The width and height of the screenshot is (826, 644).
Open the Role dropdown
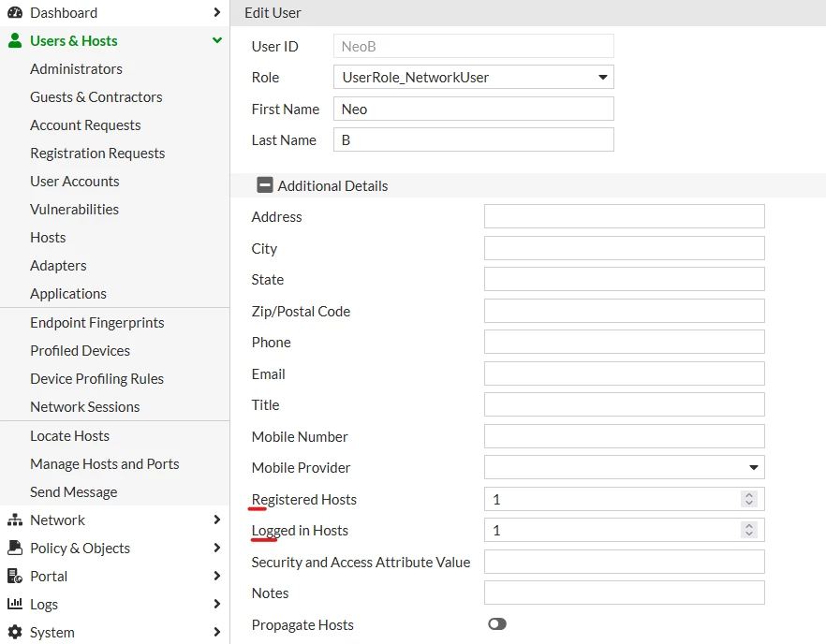click(474, 78)
